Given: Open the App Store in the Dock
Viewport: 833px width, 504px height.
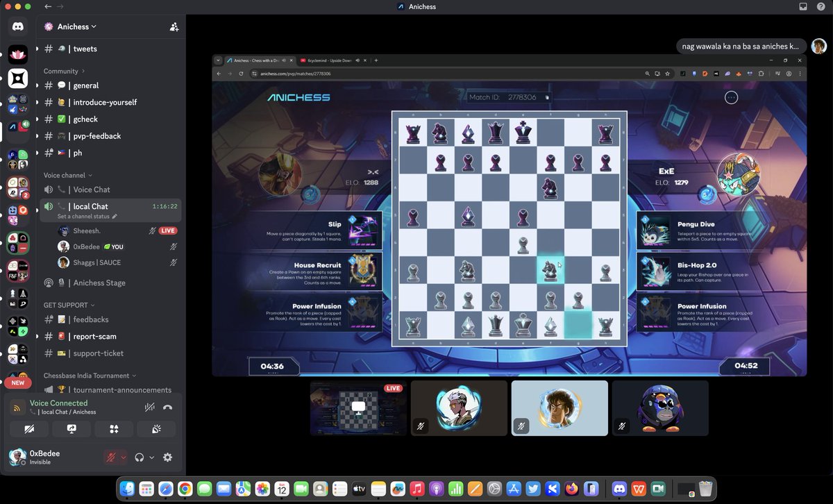Looking at the screenshot, I should pos(514,489).
